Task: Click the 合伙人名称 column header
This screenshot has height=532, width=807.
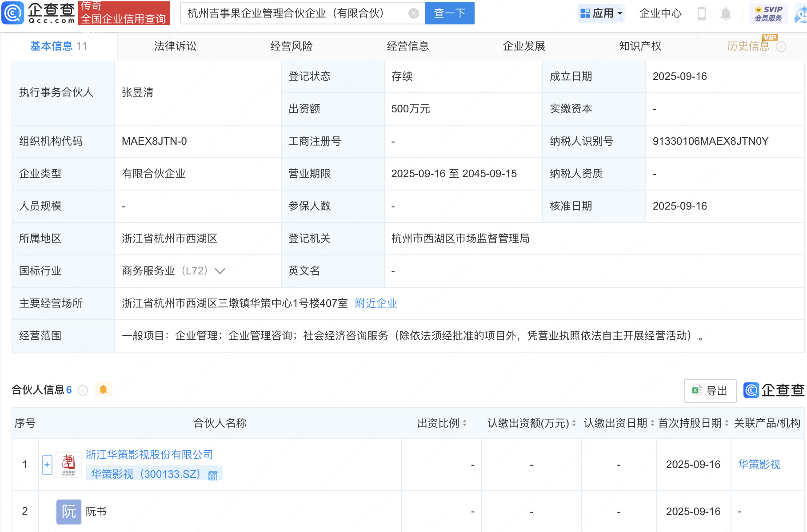Action: [220, 423]
